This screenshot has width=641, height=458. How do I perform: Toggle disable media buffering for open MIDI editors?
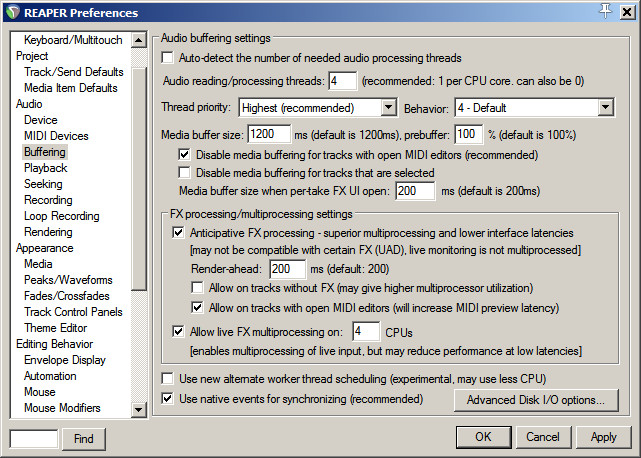(x=184, y=155)
